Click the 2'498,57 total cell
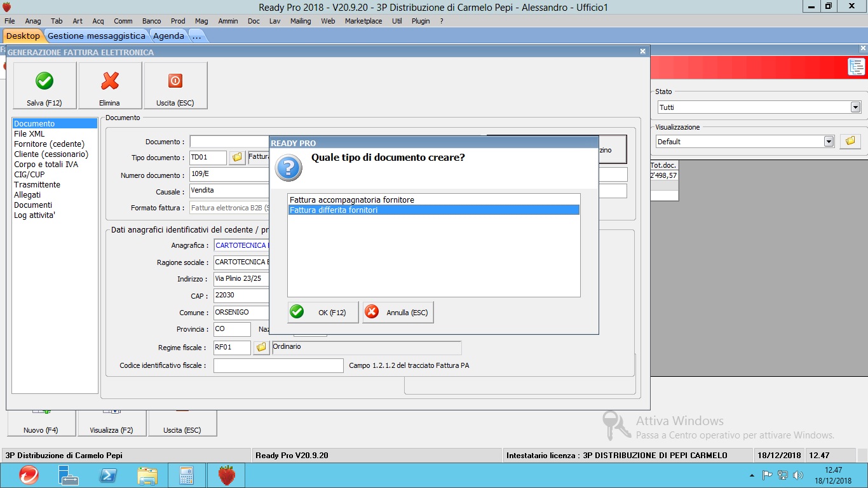Screen dimensions: 868x488 pyautogui.click(x=664, y=175)
